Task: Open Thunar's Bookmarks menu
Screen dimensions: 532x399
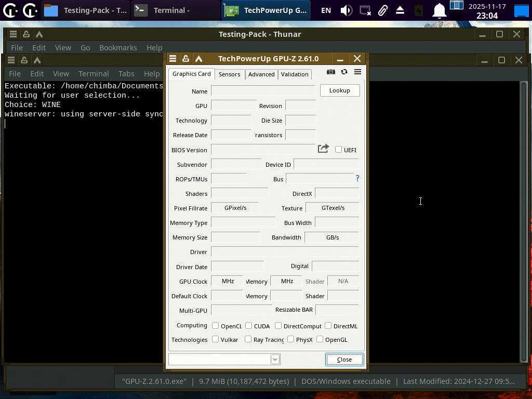Action: pos(118,48)
